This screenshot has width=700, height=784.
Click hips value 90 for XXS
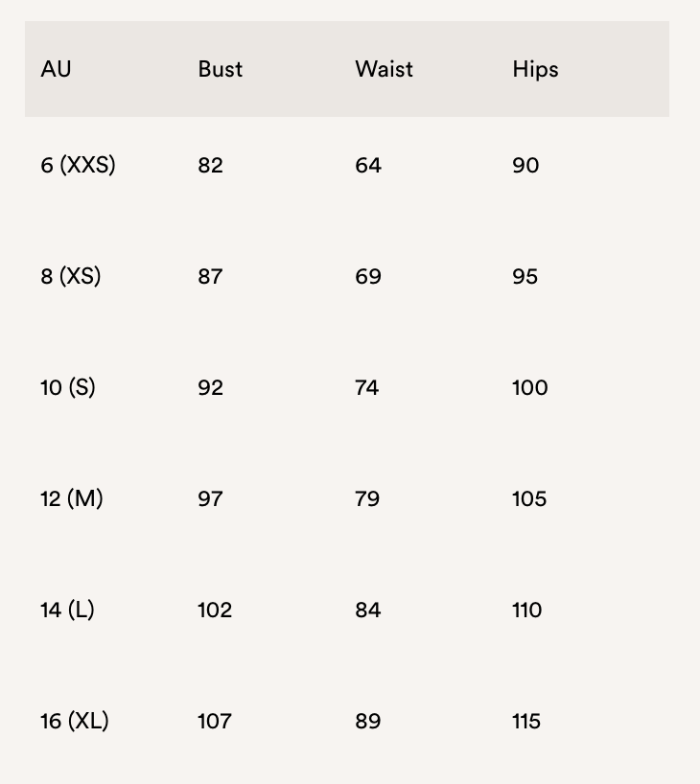pyautogui.click(x=525, y=165)
